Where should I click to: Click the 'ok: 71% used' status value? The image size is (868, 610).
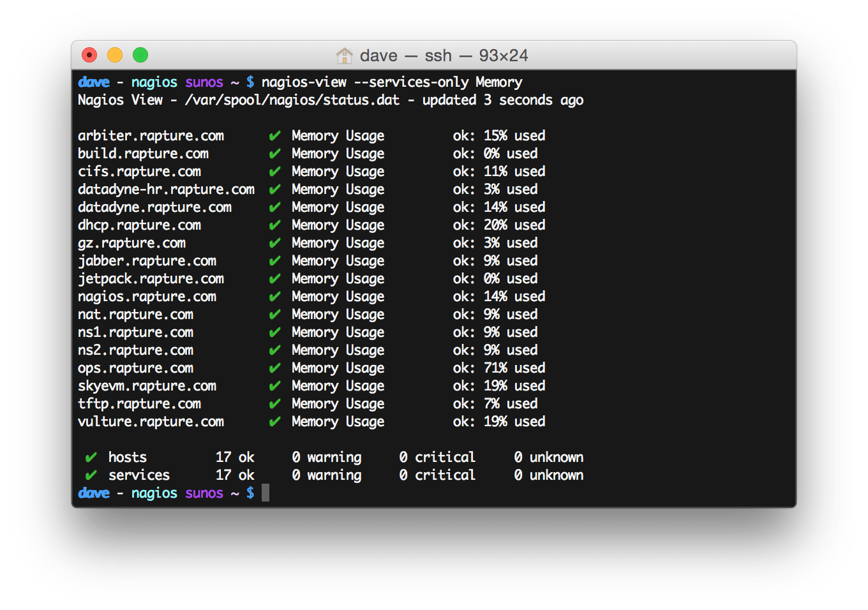point(499,368)
